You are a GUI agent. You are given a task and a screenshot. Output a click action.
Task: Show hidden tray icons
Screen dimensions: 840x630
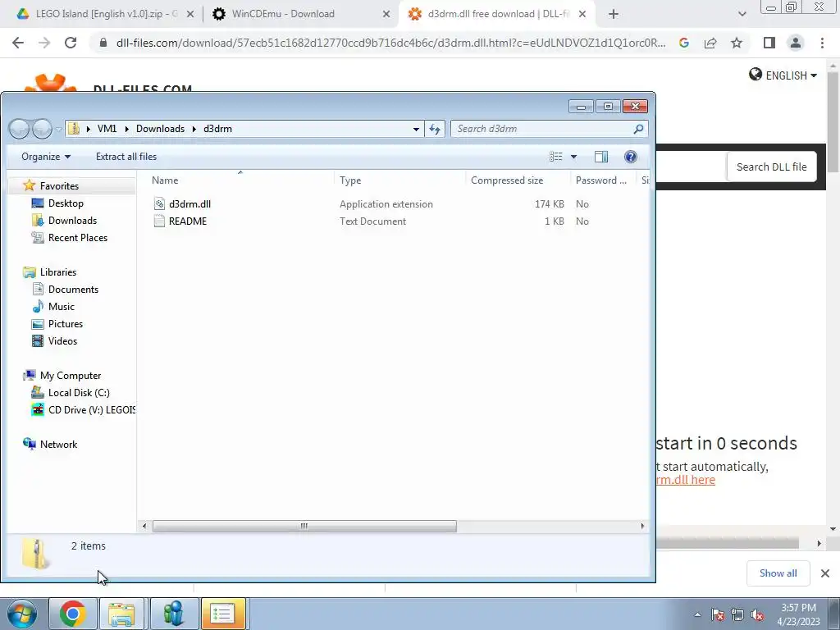pos(697,614)
